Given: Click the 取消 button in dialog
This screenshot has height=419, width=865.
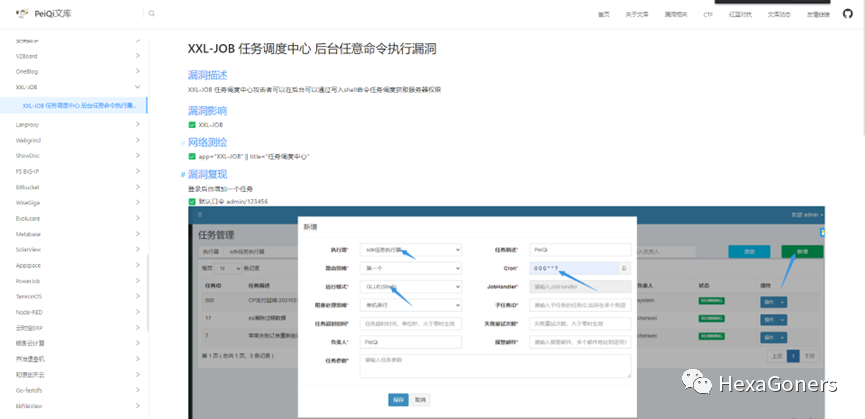Looking at the screenshot, I should 420,400.
